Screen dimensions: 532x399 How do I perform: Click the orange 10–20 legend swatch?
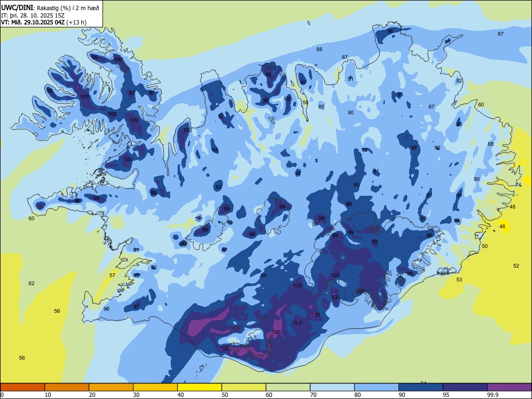[x=67, y=387]
